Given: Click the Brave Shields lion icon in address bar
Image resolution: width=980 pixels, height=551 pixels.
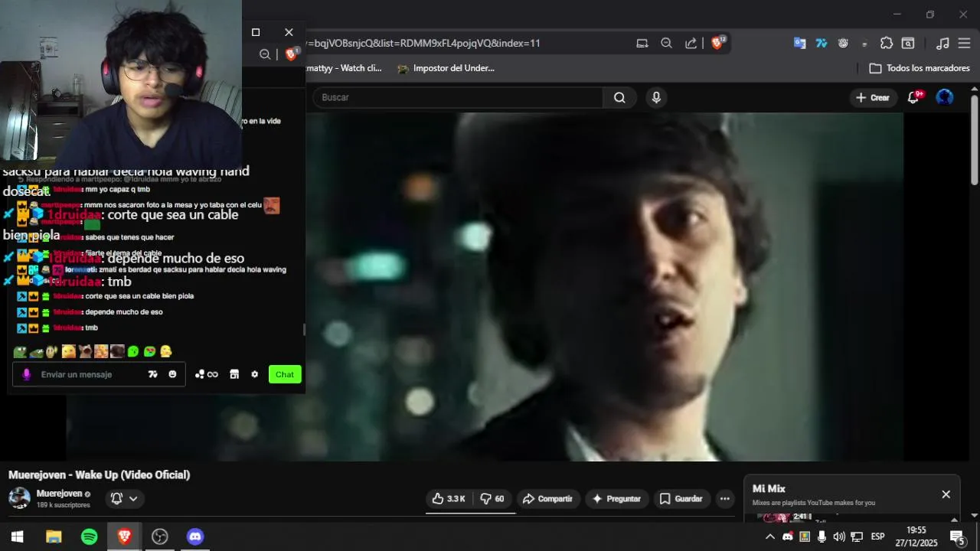Looking at the screenshot, I should click(x=717, y=43).
